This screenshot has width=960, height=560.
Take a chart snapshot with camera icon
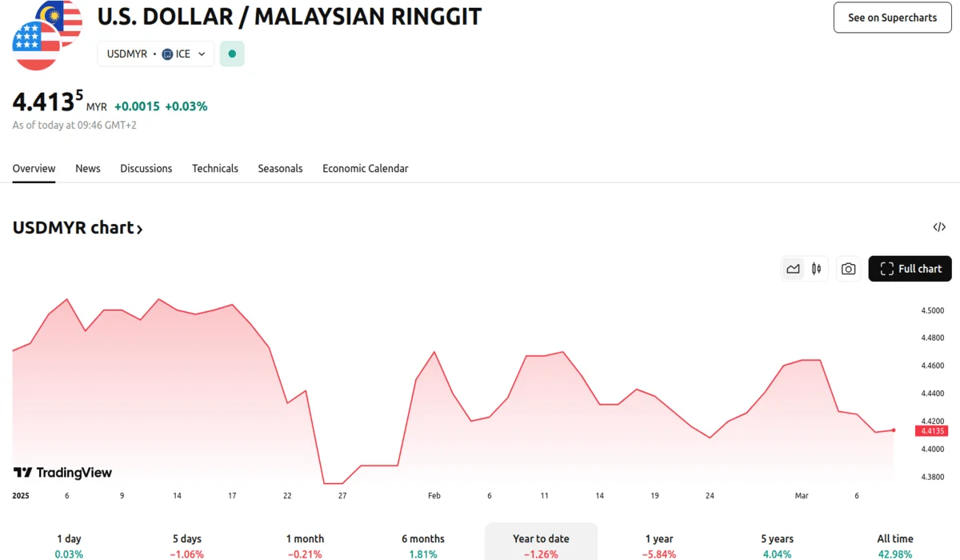coord(849,269)
